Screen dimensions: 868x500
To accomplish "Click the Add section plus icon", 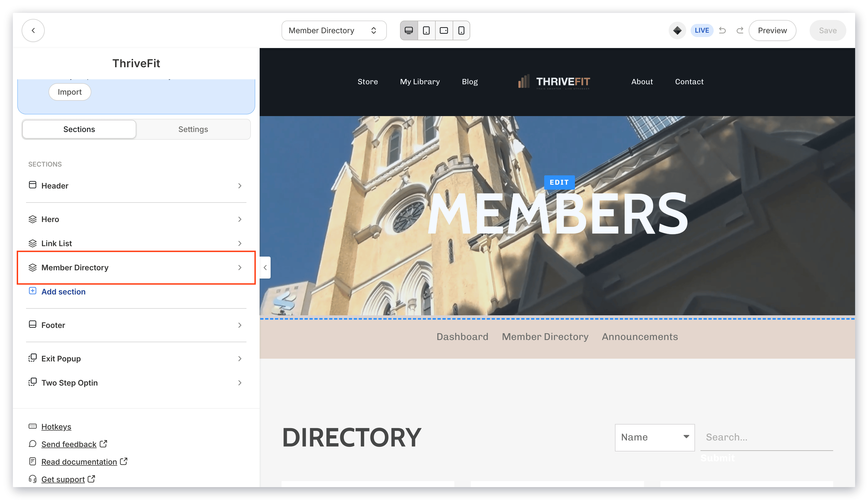I will [x=33, y=291].
